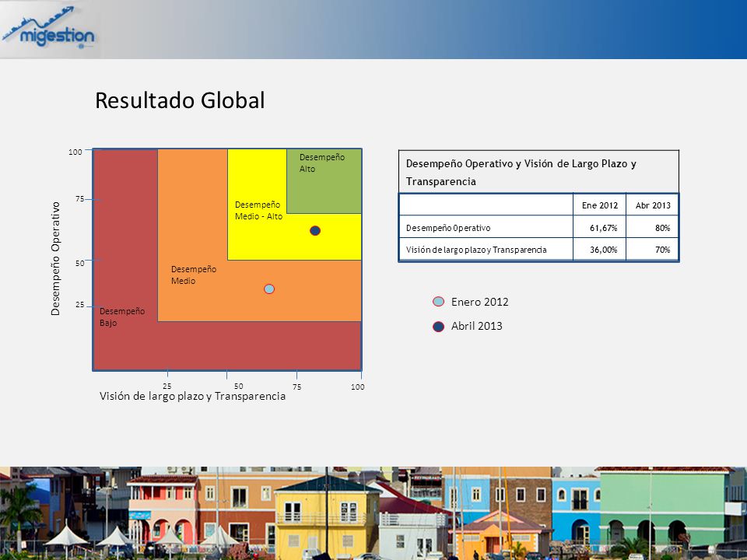Click the y-axis tick label 50
747x560 pixels.
click(79, 264)
